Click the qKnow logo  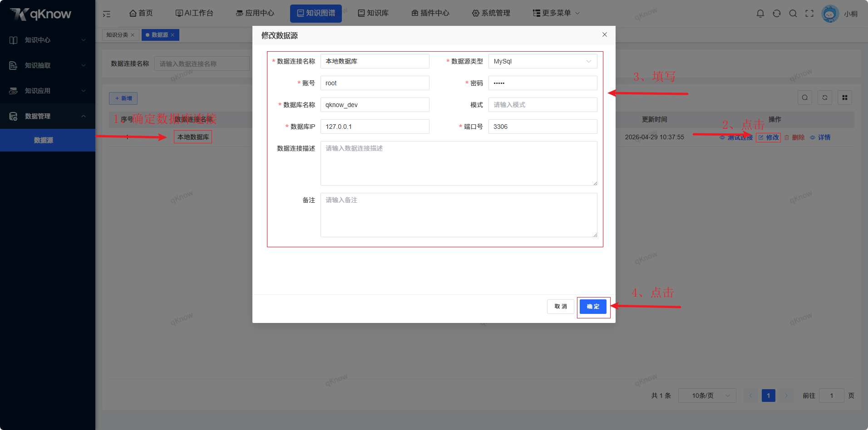tap(41, 14)
